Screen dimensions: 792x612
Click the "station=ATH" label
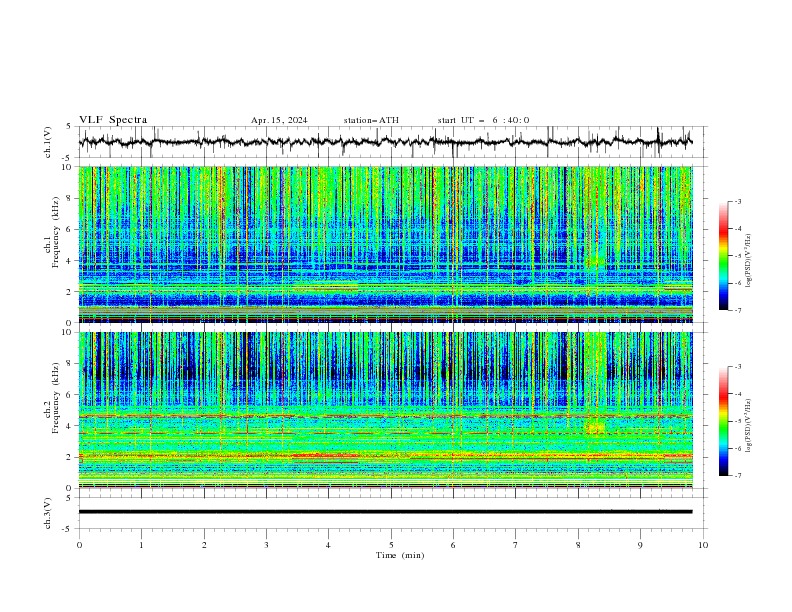371,120
